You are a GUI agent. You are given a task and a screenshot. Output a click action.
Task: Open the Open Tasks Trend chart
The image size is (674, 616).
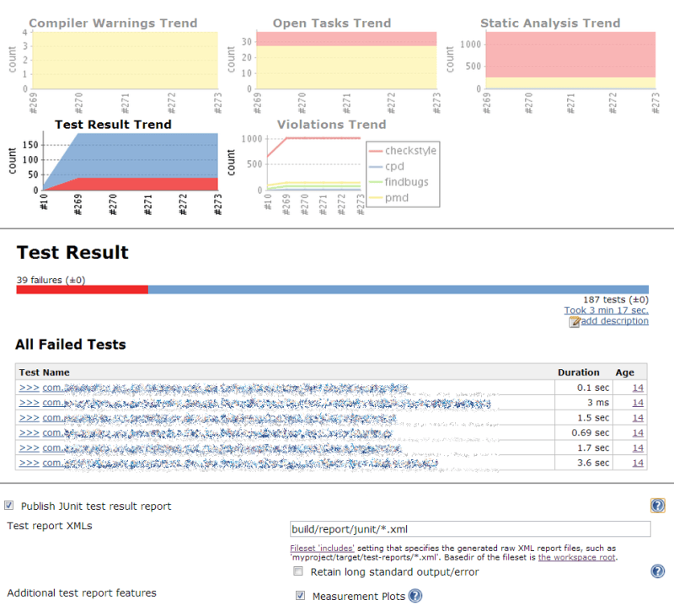332,65
